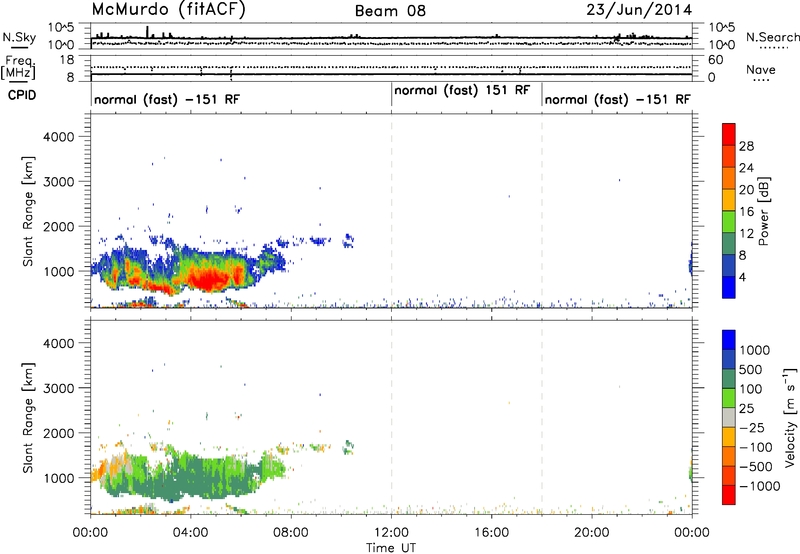Click the normal (fast) 151 RF label
The image size is (800, 554).
coord(462,91)
